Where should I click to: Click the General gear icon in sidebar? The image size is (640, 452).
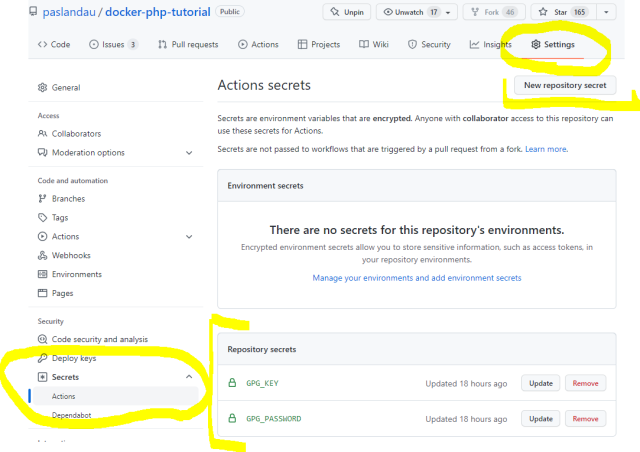click(42, 87)
